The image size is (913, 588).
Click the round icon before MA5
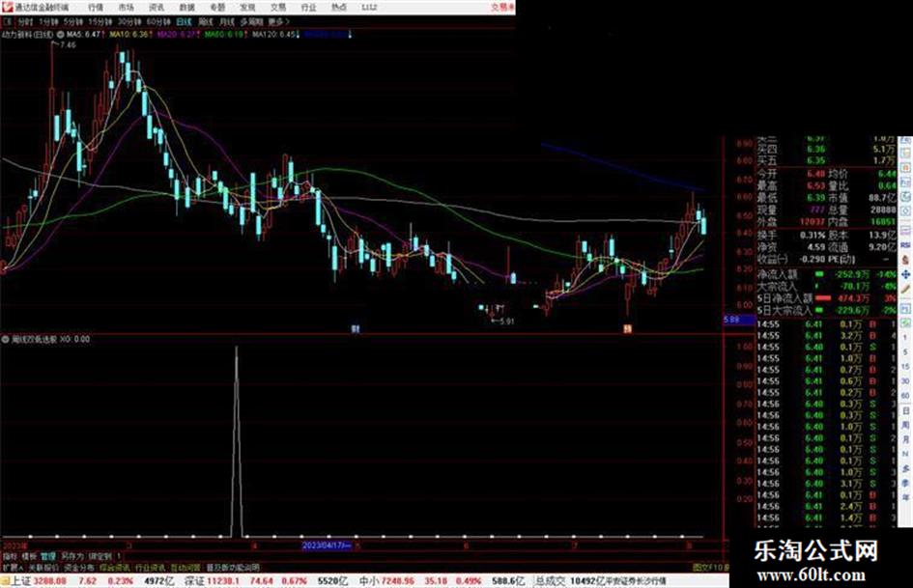pyautogui.click(x=61, y=35)
